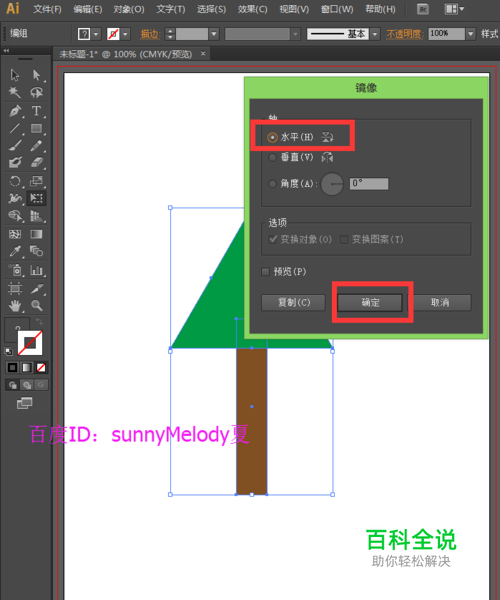500x600 pixels.
Task: Select the Eraser tool
Action: 36,163
